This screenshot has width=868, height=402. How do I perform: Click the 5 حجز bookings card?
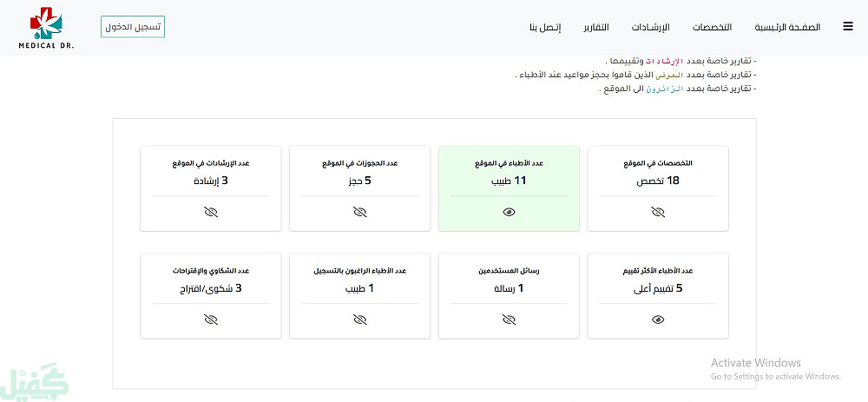[359, 181]
